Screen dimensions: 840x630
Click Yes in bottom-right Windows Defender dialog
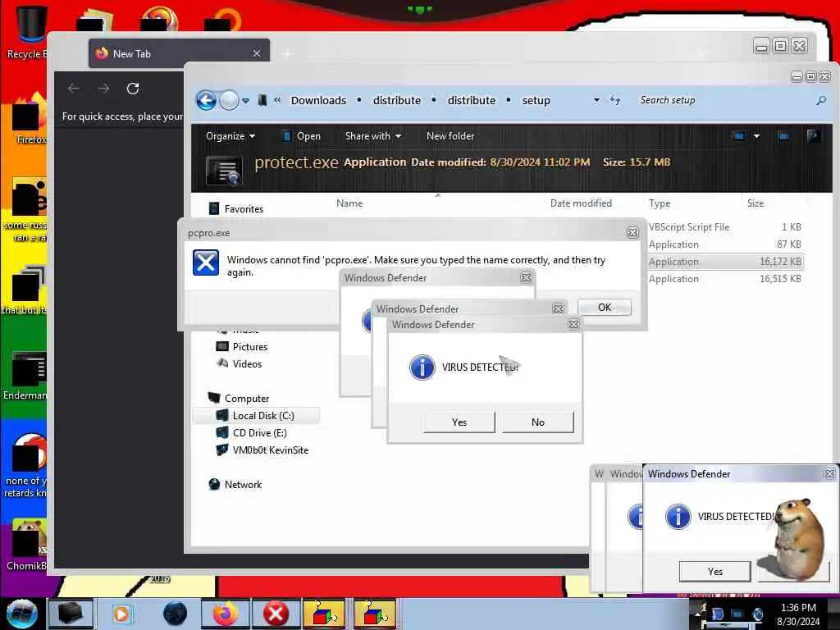point(714,572)
